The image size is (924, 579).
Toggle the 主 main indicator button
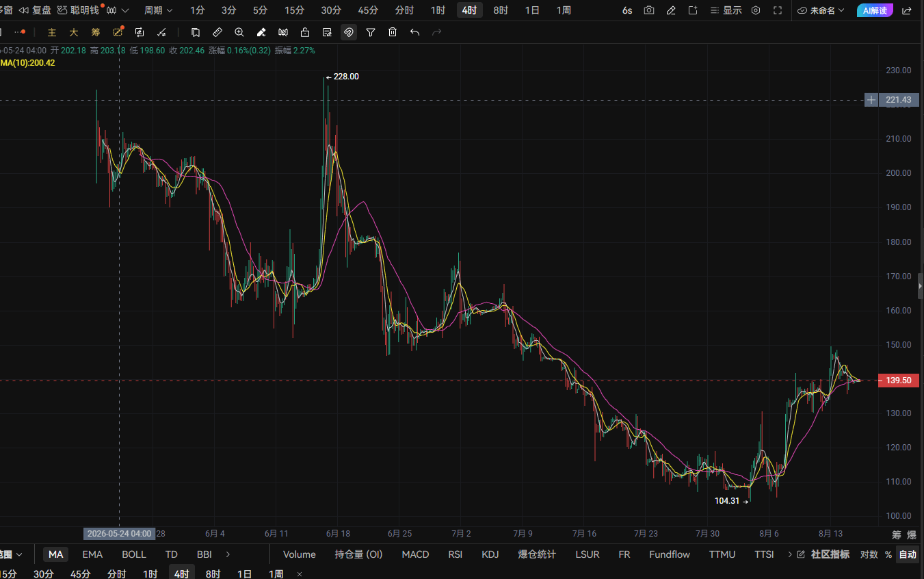click(x=52, y=32)
